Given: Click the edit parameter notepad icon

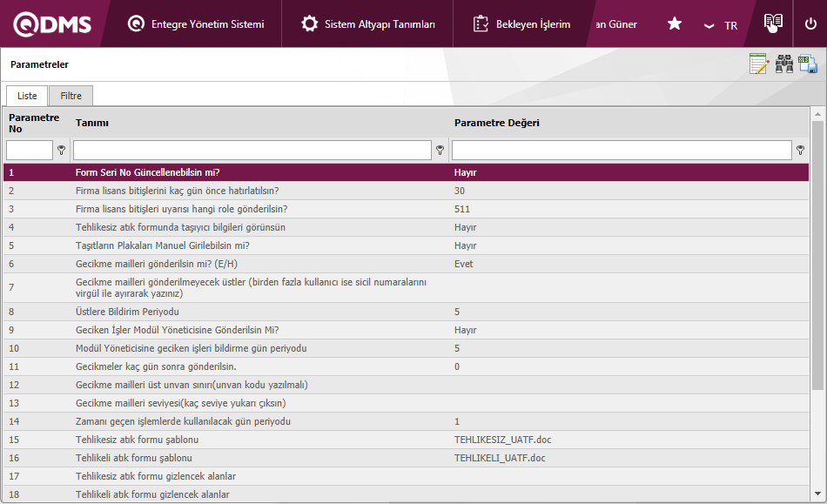Looking at the screenshot, I should coord(758,64).
